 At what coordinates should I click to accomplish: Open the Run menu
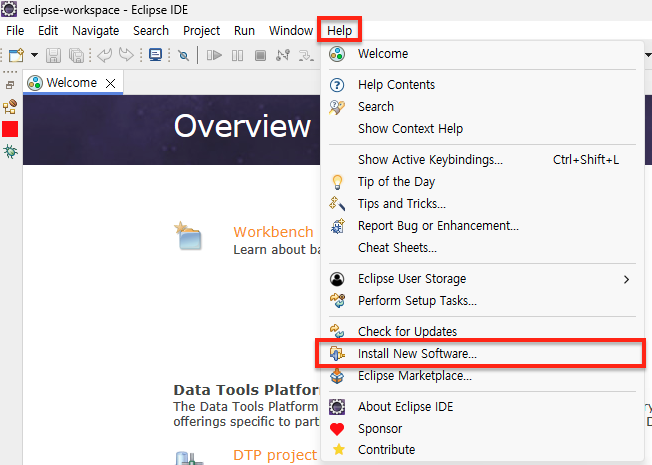tap(244, 31)
